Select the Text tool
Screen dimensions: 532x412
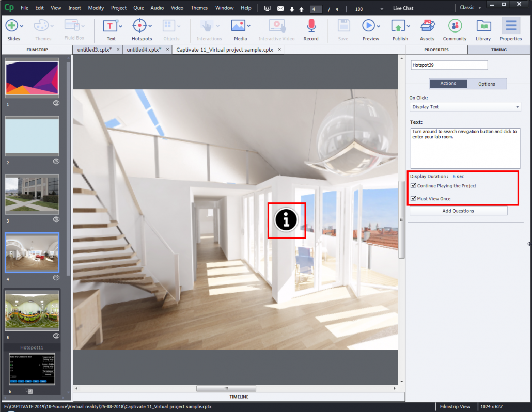[x=111, y=26]
